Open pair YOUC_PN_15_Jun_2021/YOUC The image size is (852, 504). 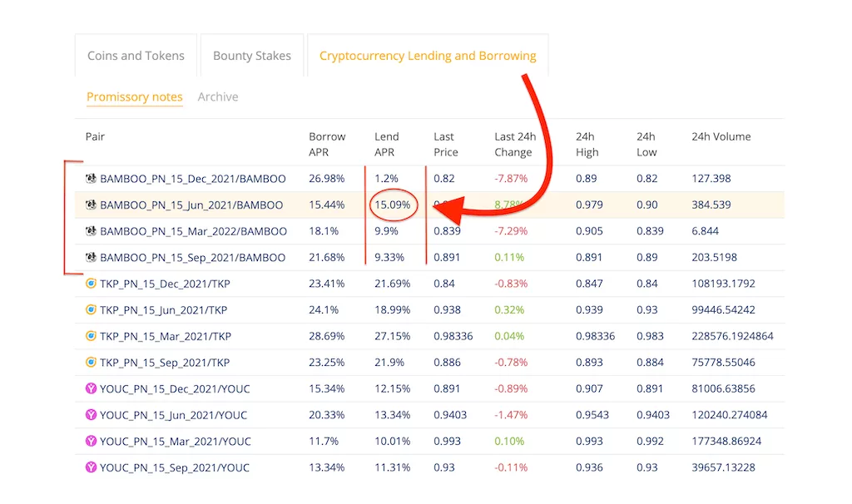click(x=173, y=416)
